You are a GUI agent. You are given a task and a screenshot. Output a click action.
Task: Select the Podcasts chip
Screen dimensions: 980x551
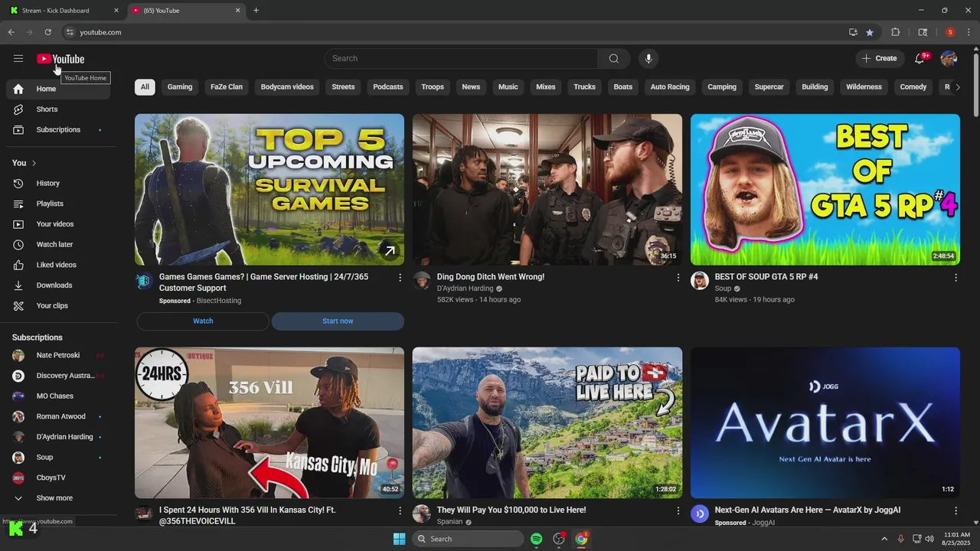(388, 87)
